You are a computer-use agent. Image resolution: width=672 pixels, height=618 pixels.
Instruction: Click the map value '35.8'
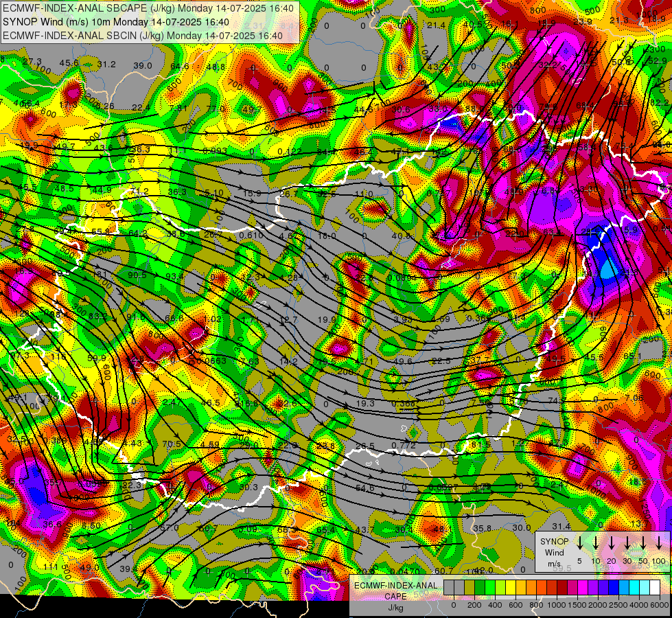482,528
